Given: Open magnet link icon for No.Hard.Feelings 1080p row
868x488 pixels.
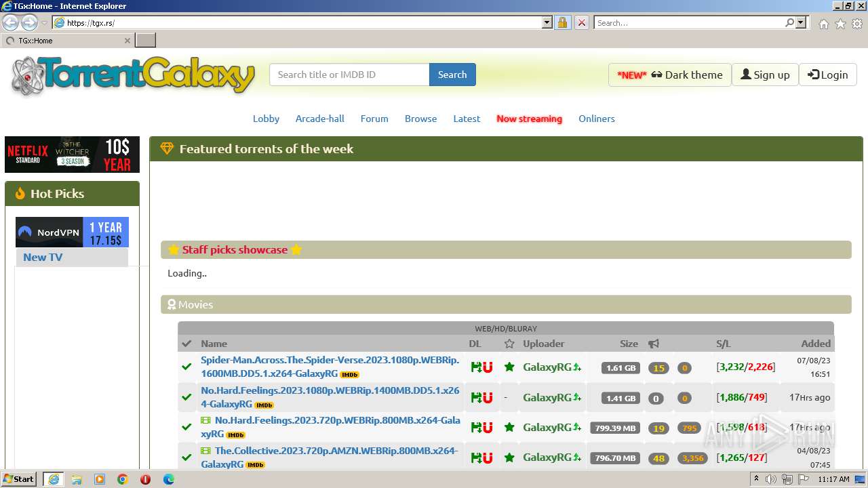Looking at the screenshot, I should click(x=488, y=398).
